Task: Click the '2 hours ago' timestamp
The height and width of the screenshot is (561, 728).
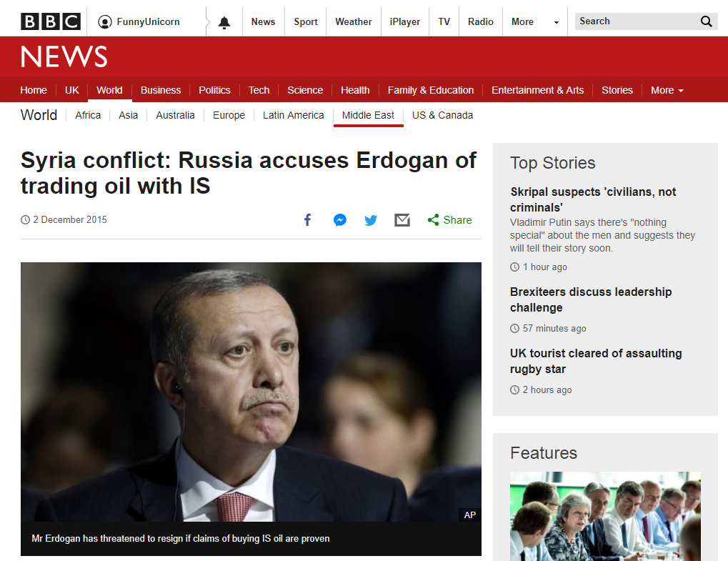Action: click(547, 390)
